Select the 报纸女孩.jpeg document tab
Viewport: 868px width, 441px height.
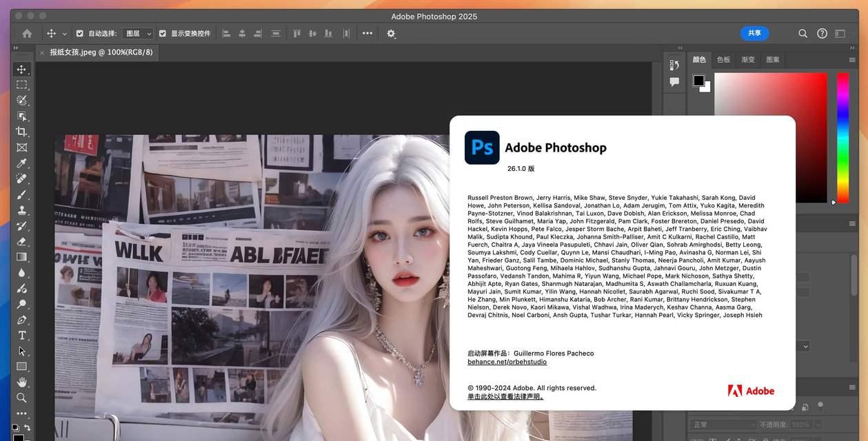[101, 52]
